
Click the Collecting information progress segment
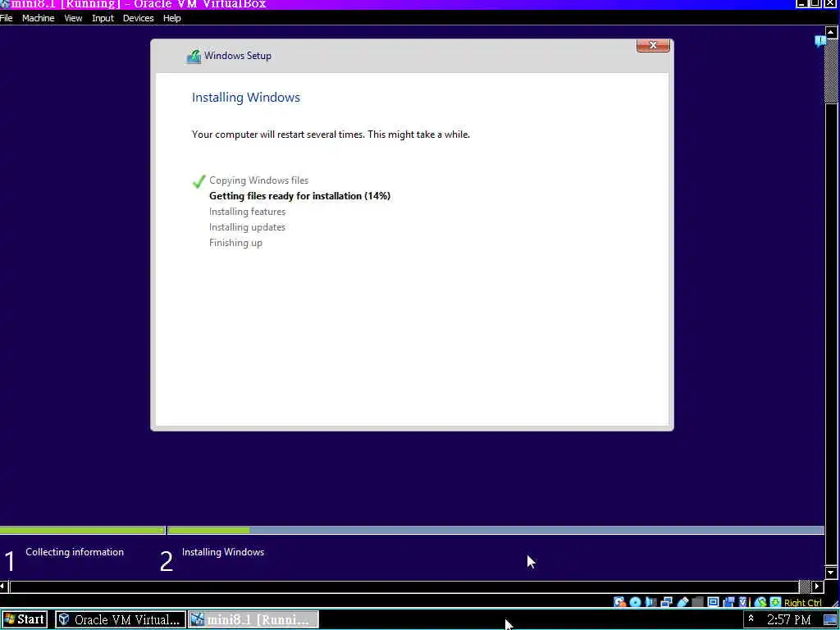(x=83, y=531)
